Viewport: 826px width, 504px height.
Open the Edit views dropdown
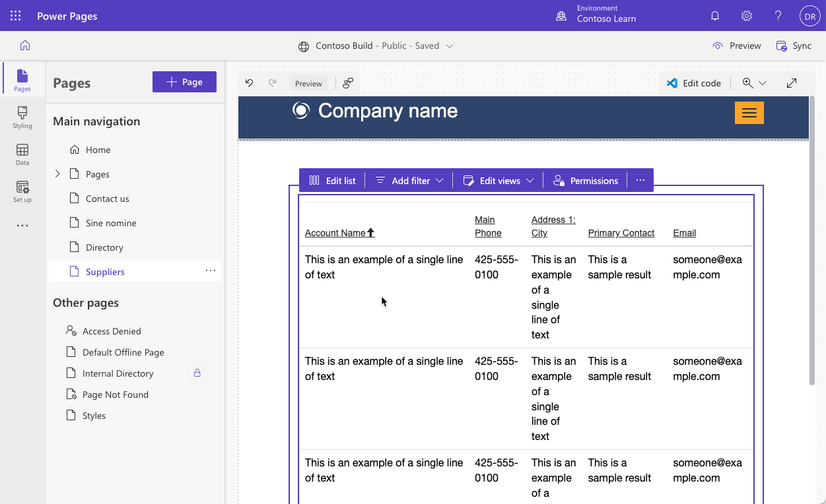498,179
